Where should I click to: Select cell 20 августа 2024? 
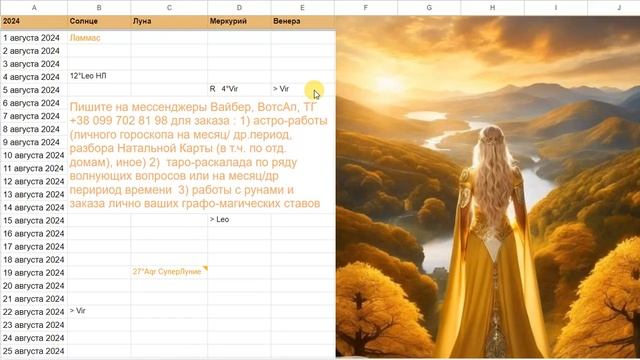point(34,286)
